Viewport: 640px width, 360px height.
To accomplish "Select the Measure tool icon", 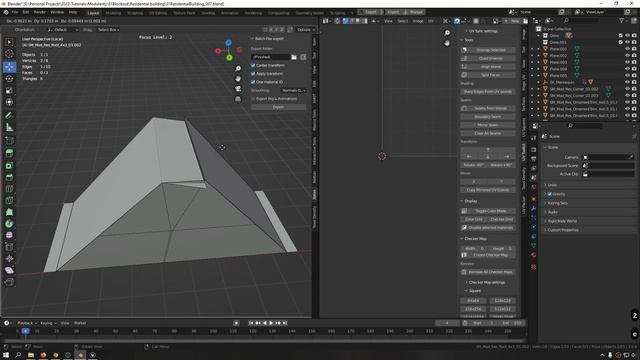I will tap(9, 128).
